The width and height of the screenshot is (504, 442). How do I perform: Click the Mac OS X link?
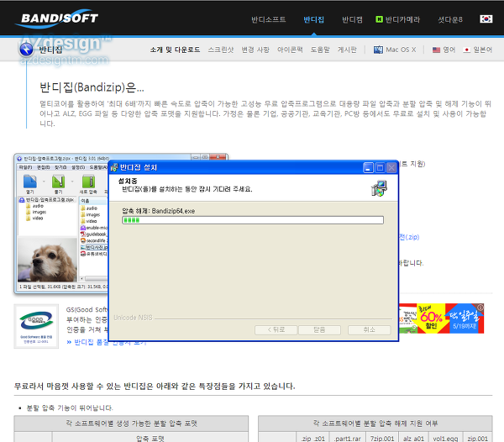(401, 50)
